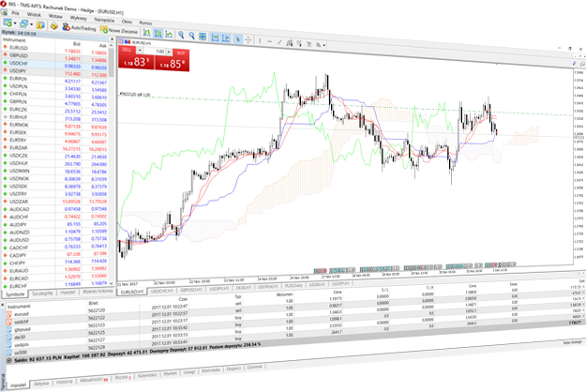This screenshot has height=392, width=586.
Task: Click the zoom out magnifier icon
Action: click(191, 36)
